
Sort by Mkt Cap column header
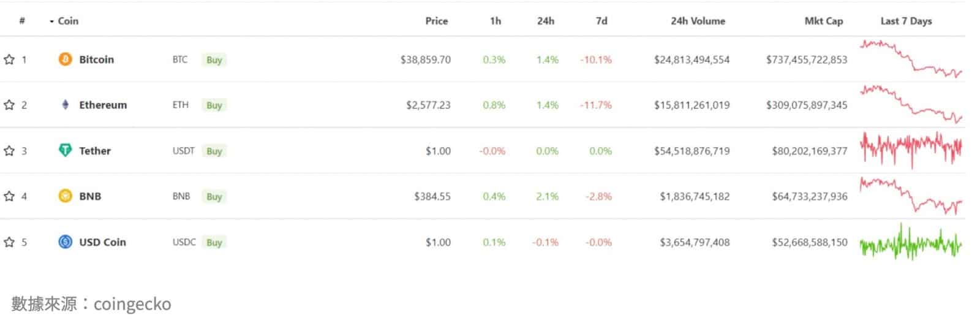823,21
